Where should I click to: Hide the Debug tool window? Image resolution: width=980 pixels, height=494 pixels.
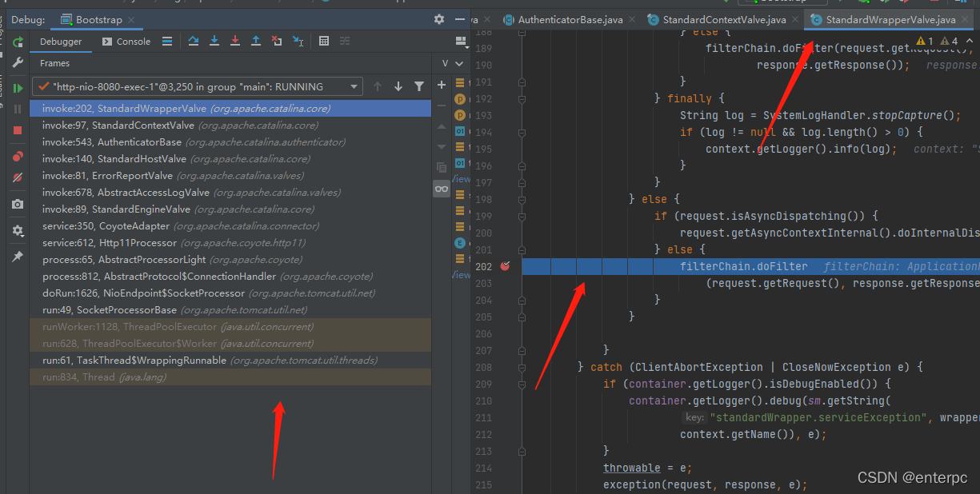pyautogui.click(x=459, y=19)
